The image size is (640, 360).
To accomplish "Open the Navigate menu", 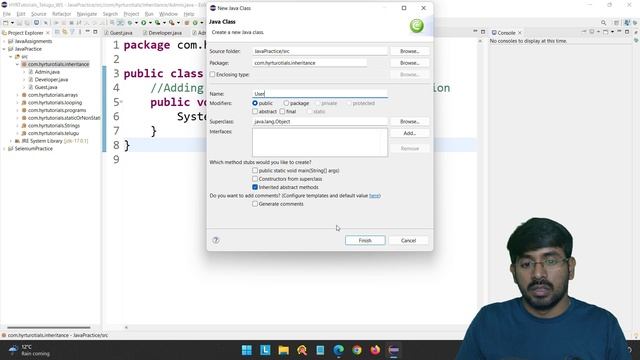I will click(87, 14).
